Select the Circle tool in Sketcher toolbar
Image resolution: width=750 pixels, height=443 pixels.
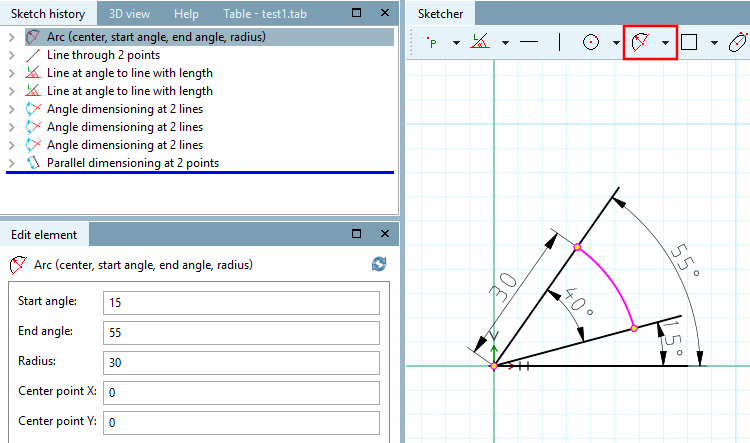pos(591,42)
